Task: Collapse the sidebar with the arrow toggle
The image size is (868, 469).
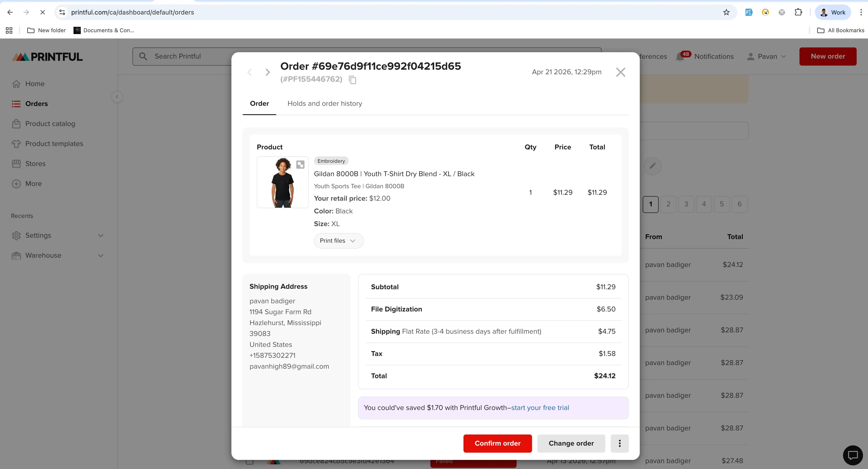Action: [117, 97]
